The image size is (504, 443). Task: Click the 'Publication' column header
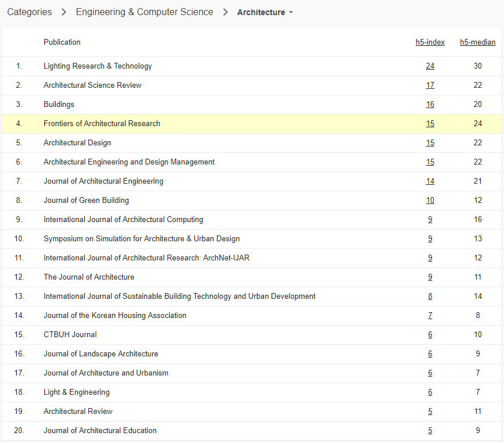[62, 42]
